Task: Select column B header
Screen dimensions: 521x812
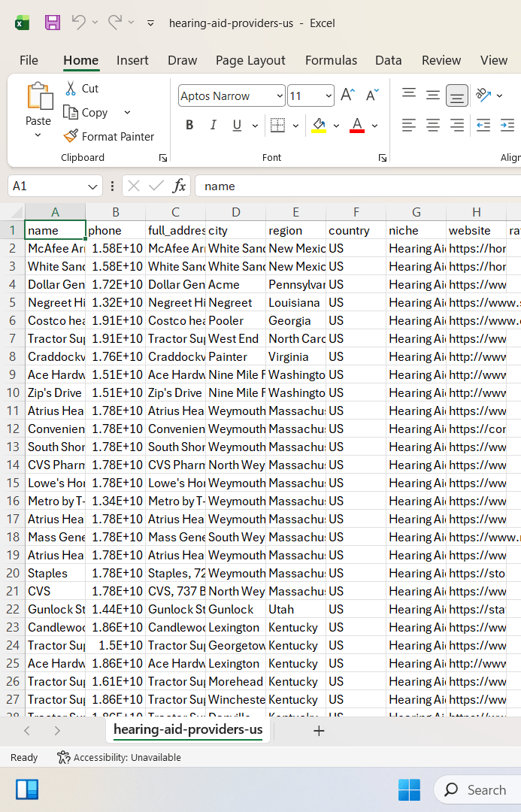Action: tap(116, 212)
